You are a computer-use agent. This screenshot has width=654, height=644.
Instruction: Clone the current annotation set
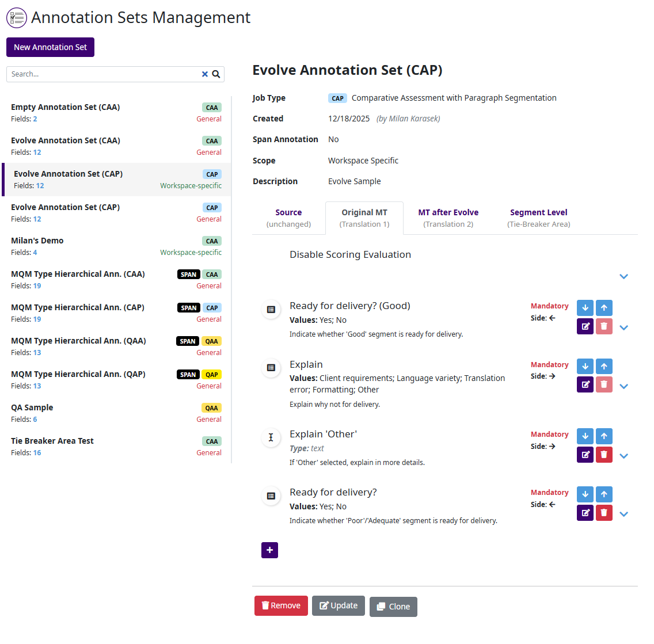coord(393,607)
